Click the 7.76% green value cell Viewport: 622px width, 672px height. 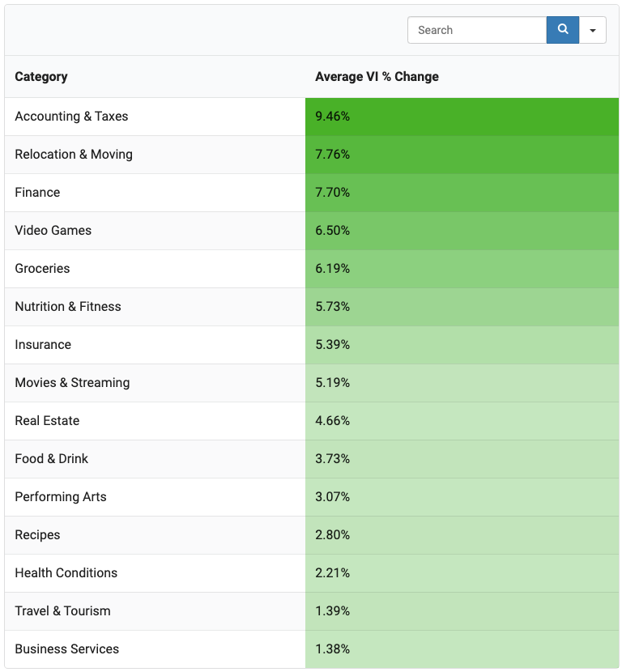(x=462, y=155)
